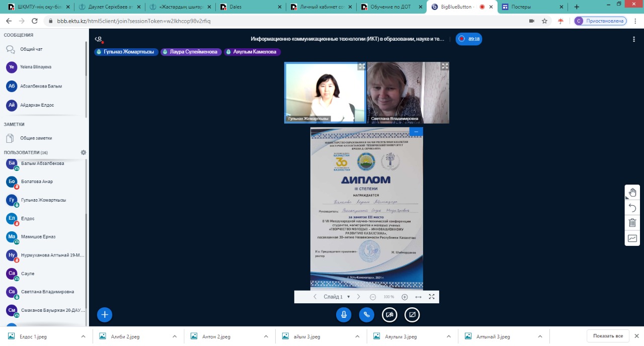The height and width of the screenshot is (346, 644).
Task: Mute the microphone
Action: tap(344, 315)
